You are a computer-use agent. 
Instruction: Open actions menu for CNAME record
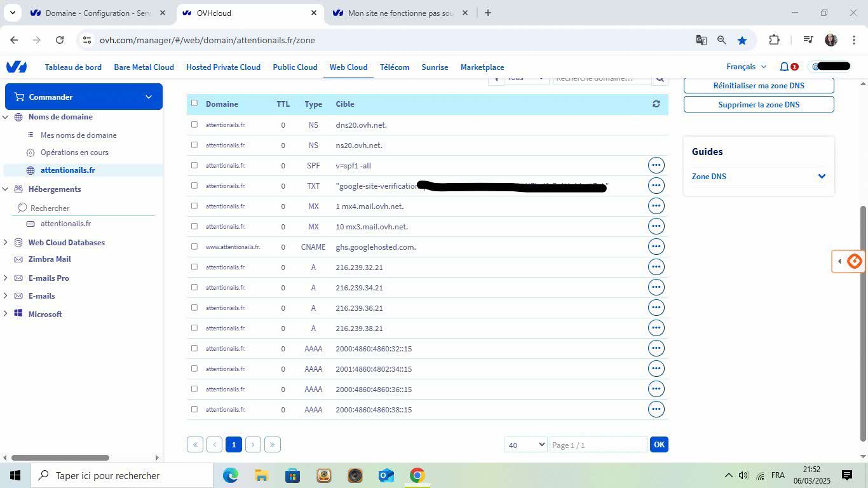click(656, 247)
